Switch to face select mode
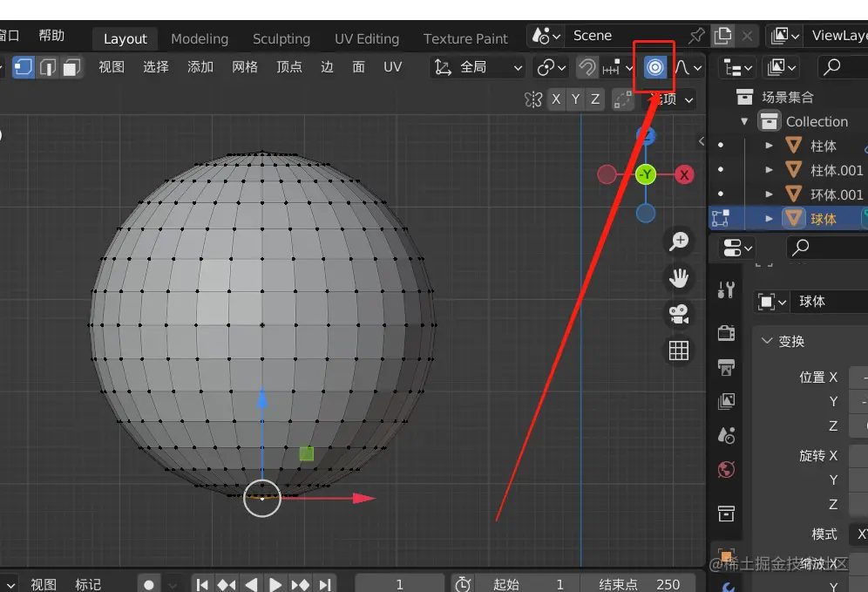This screenshot has height=592, width=868. [71, 67]
